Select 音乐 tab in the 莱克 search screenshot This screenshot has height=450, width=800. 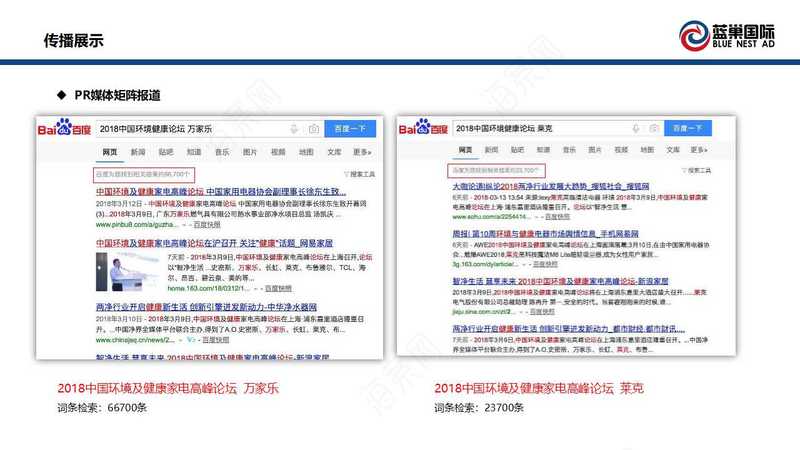[569, 150]
